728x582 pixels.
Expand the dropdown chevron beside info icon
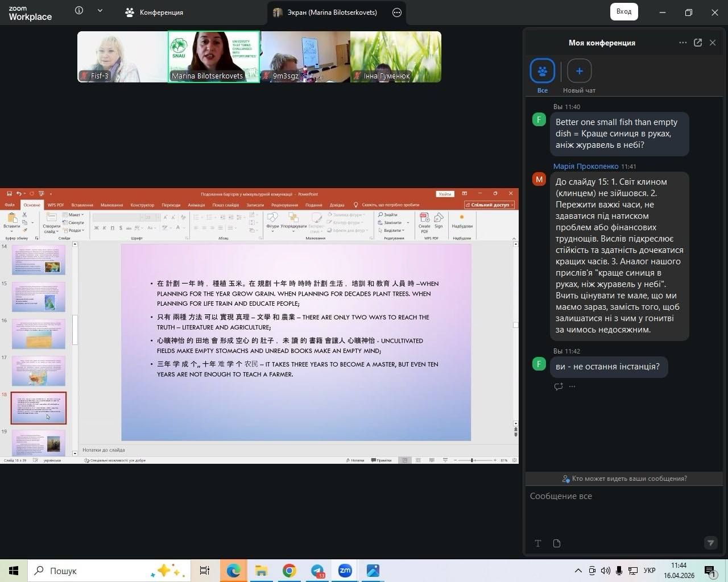(x=100, y=11)
